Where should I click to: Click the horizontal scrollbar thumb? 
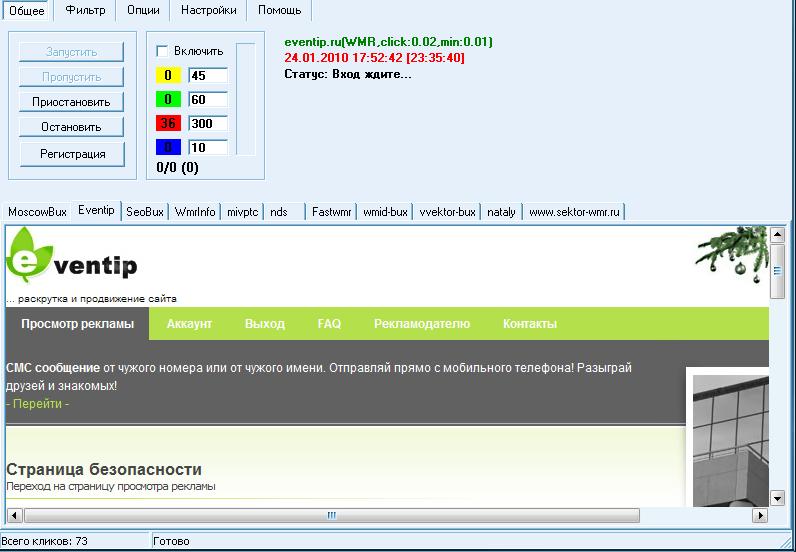331,515
